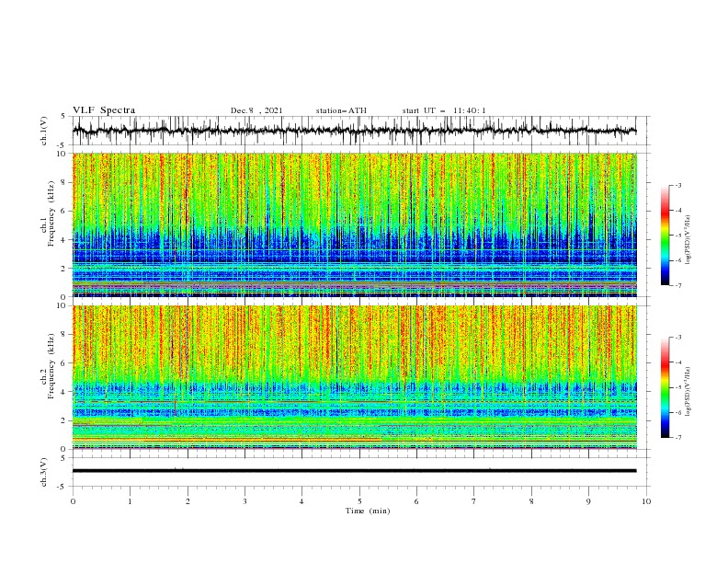Click the 'VLF Spectra' title text

point(104,110)
